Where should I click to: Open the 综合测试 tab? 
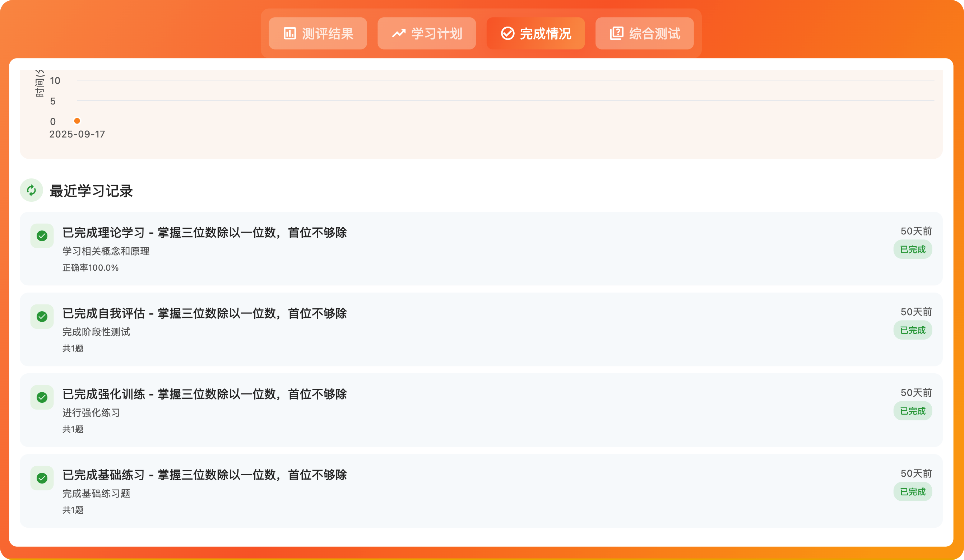644,34
